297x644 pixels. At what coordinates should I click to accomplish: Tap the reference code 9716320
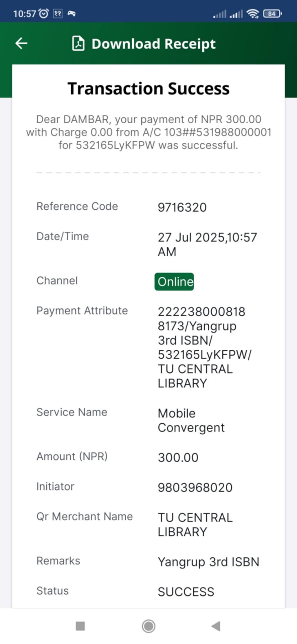click(182, 207)
